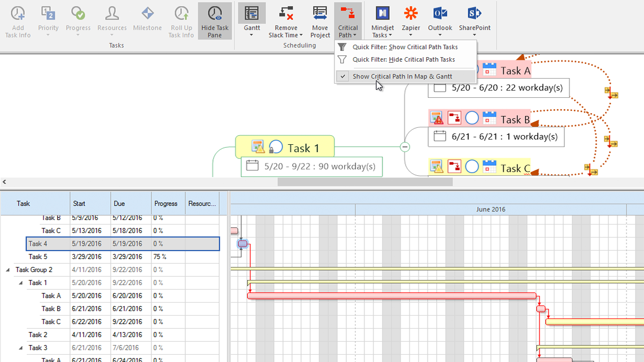Open the Priority dropdown arrow
The width and height of the screenshot is (644, 362).
(48, 35)
